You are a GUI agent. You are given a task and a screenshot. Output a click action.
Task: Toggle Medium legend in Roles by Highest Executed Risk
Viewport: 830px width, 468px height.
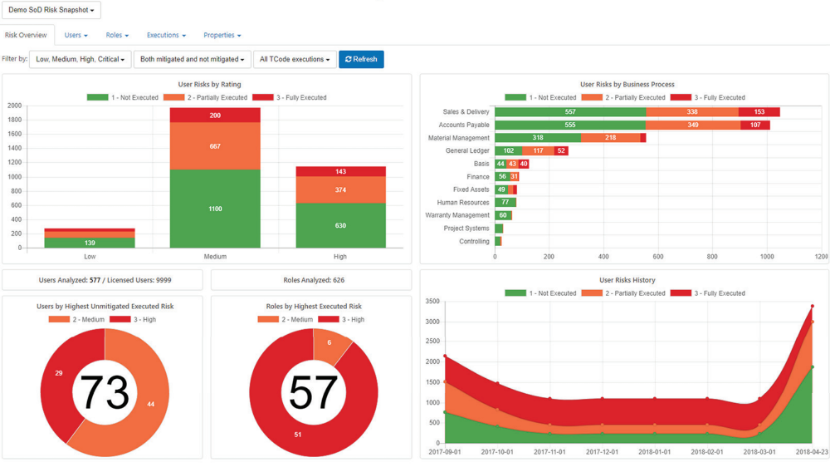[x=285, y=319]
